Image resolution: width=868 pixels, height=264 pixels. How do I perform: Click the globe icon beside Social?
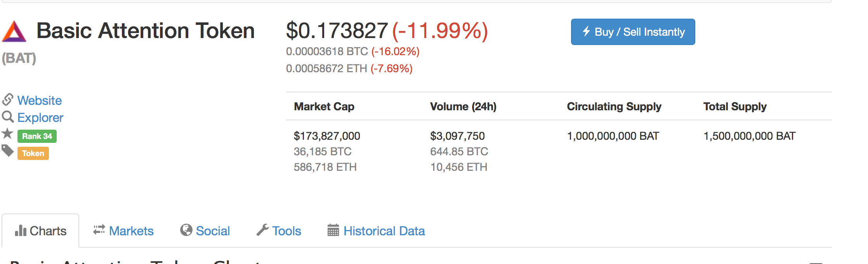(186, 230)
